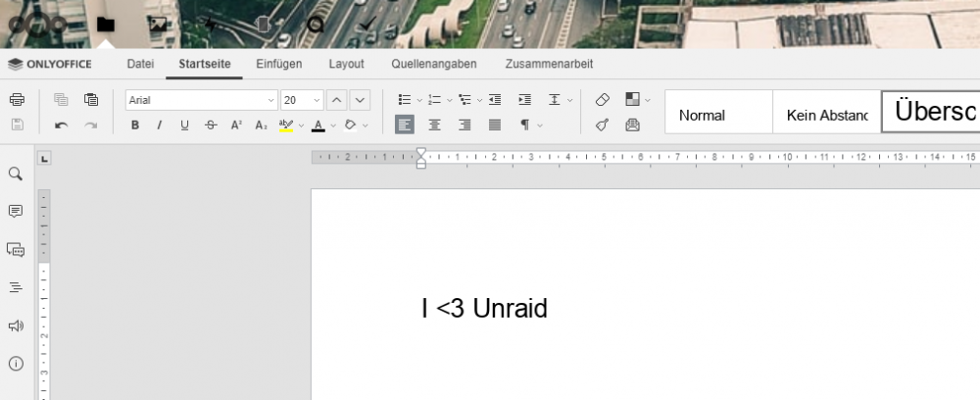Toggle italic formatting
This screenshot has width=980, height=400.
[160, 125]
